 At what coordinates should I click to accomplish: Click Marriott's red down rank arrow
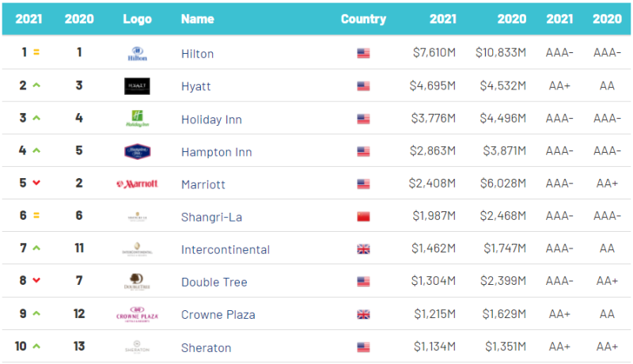pyautogui.click(x=36, y=184)
